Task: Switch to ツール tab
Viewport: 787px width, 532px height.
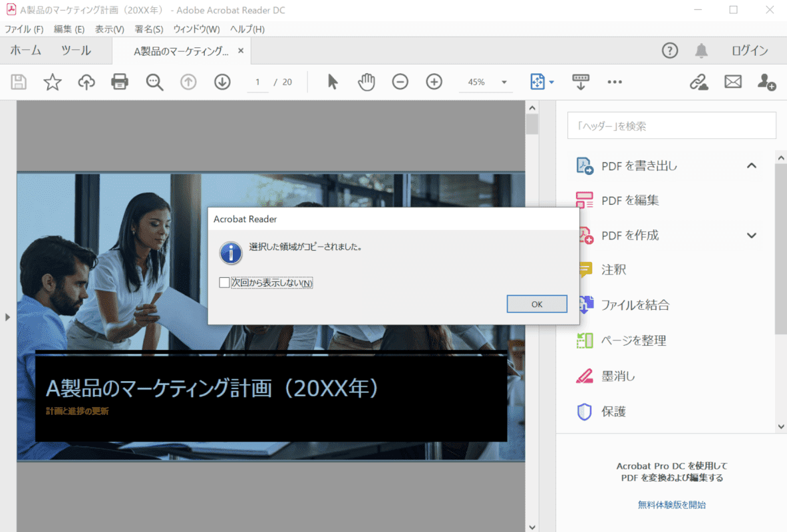Action: [x=76, y=50]
